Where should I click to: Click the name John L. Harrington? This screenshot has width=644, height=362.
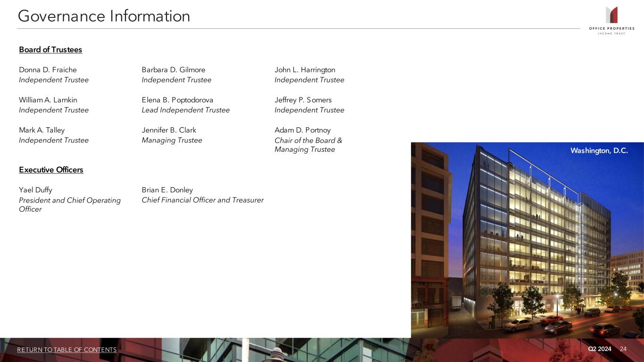click(x=305, y=70)
